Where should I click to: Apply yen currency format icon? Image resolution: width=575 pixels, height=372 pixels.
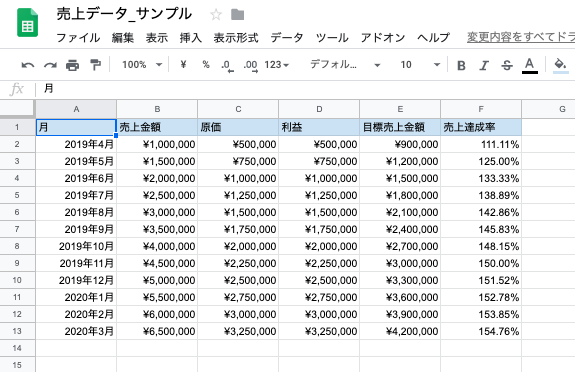(x=183, y=65)
